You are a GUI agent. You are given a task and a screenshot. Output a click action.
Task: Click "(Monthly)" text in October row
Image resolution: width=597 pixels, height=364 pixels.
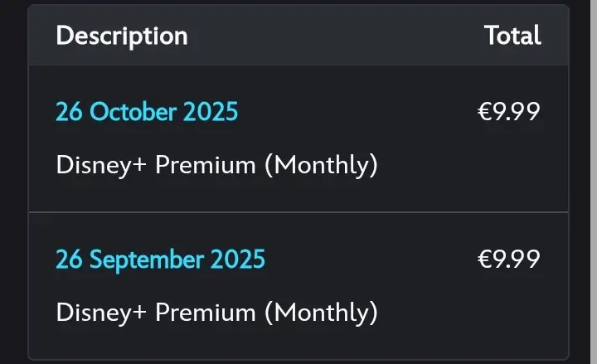click(322, 166)
